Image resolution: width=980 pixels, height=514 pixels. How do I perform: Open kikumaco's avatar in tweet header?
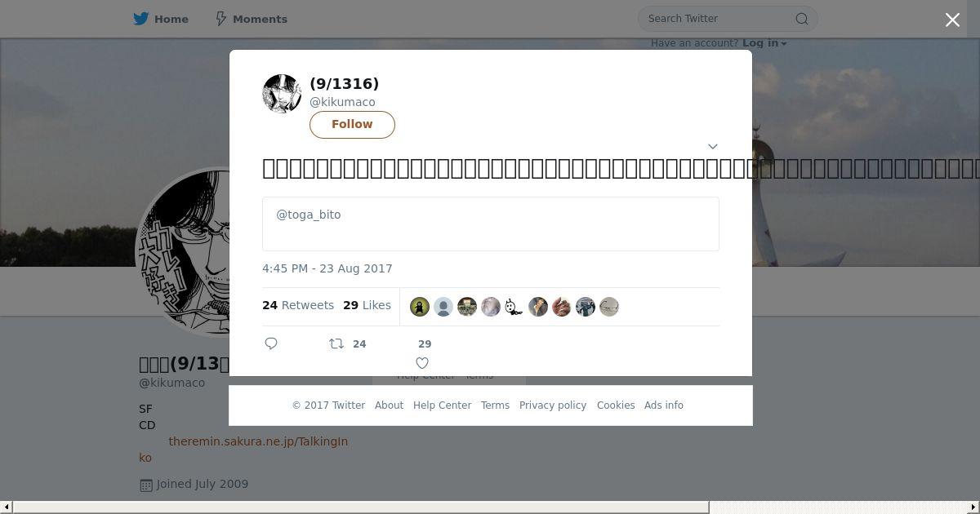[x=282, y=93]
